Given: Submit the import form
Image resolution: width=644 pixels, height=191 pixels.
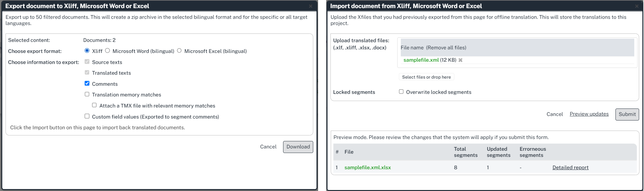Looking at the screenshot, I should 627,114.
